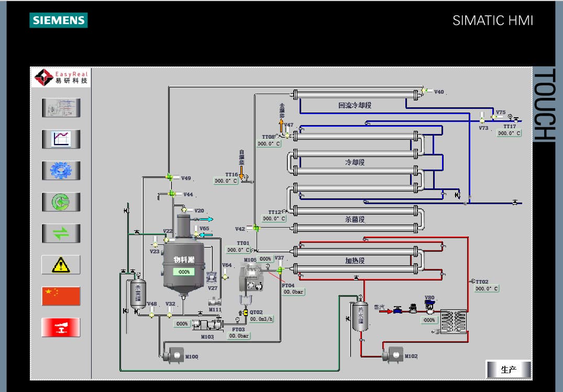The width and height of the screenshot is (563, 392).
Task: Click the green circular return arrow button
Action: [x=61, y=202]
